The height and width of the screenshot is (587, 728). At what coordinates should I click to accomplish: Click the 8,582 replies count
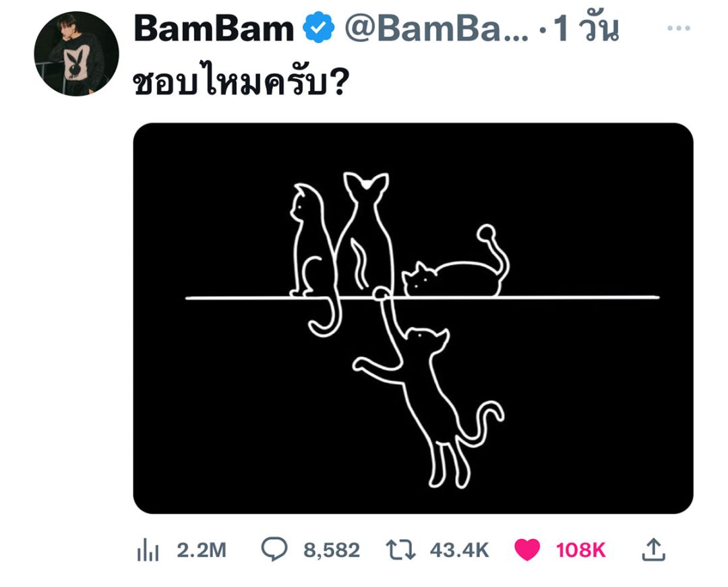(331, 551)
